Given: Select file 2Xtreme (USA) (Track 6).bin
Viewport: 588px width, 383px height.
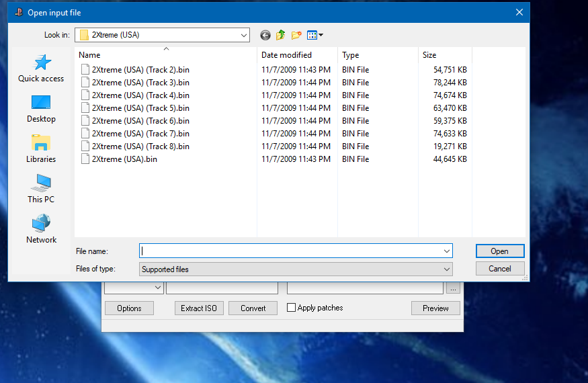Looking at the screenshot, I should [x=140, y=121].
